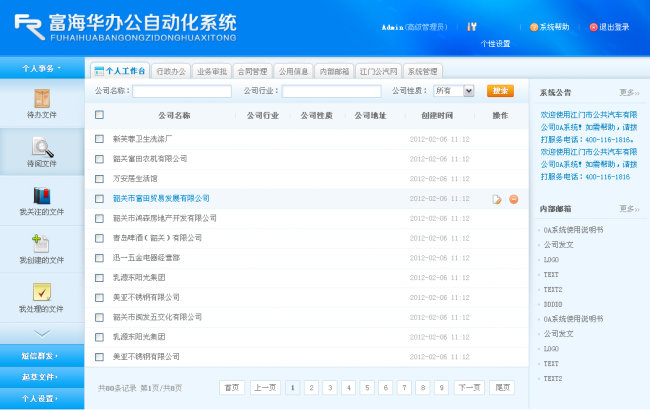Jump to page 9

pyautogui.click(x=441, y=388)
